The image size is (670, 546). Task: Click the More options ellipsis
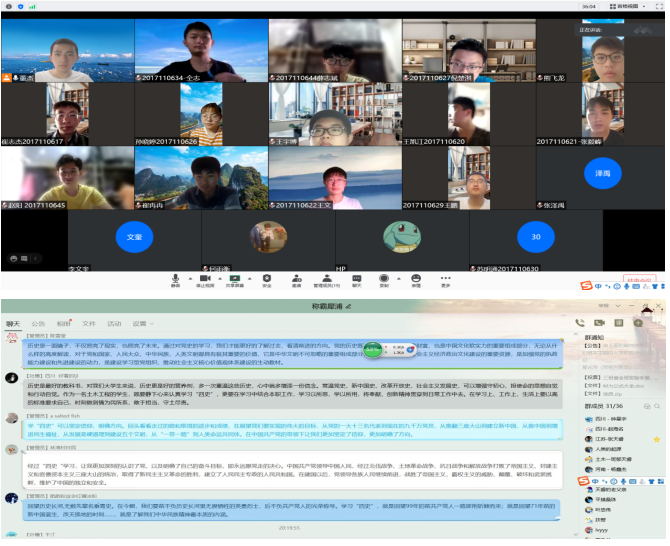[445, 278]
